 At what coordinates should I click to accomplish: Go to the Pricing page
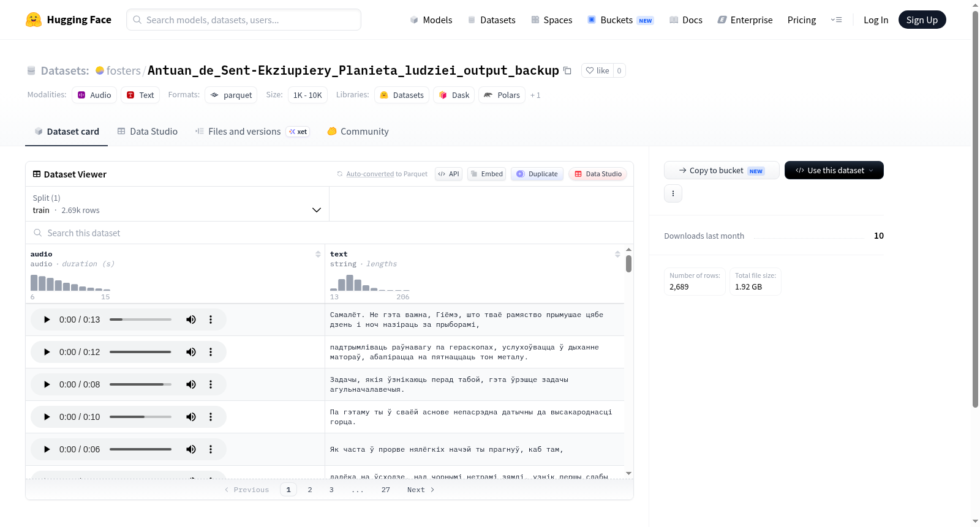pyautogui.click(x=802, y=20)
